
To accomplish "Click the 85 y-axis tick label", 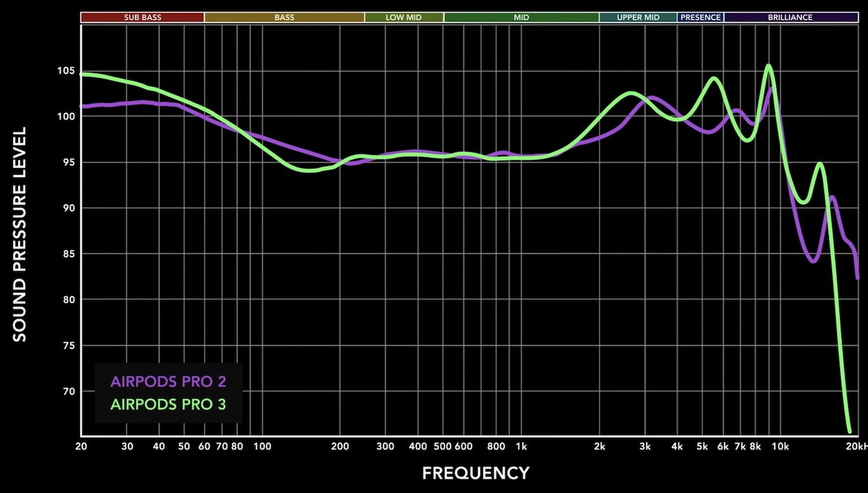I will (67, 254).
